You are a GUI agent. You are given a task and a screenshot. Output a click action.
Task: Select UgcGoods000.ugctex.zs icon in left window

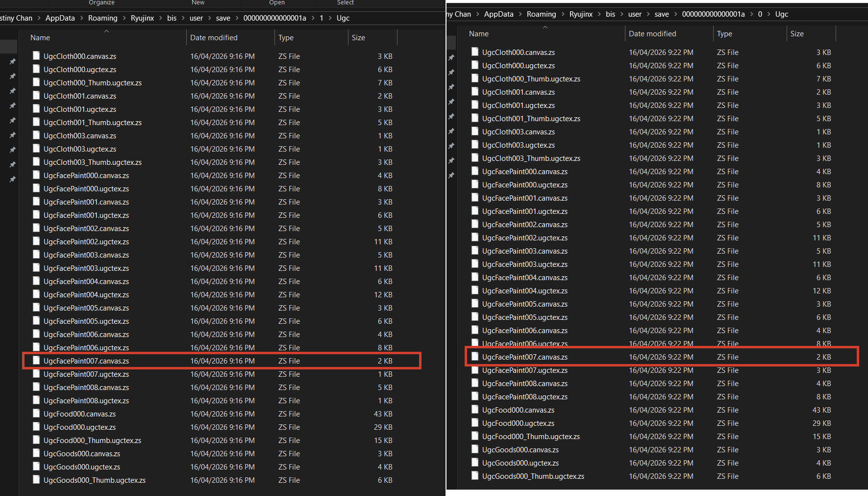[36, 466]
